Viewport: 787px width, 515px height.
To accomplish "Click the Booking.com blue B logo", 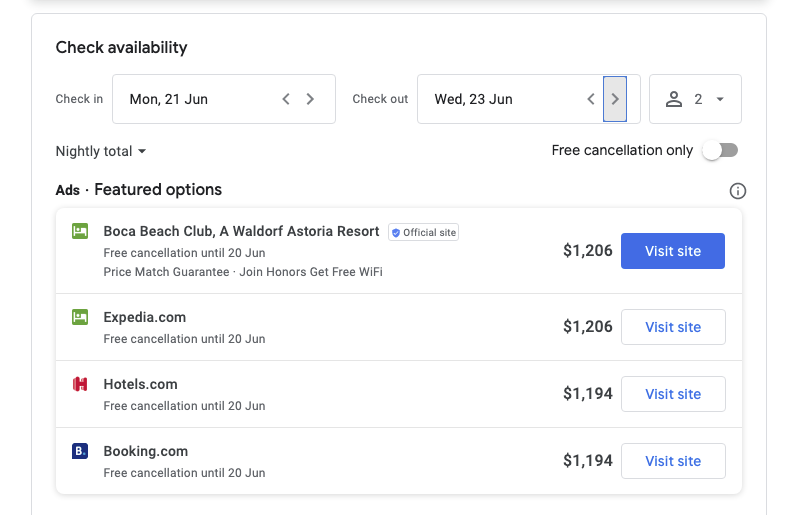I will (80, 451).
